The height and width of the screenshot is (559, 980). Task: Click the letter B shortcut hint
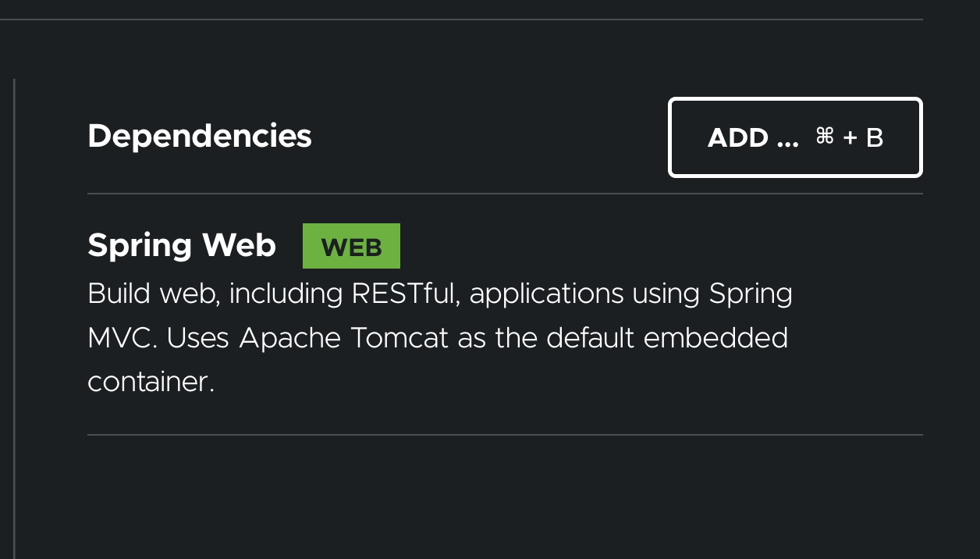click(x=875, y=138)
